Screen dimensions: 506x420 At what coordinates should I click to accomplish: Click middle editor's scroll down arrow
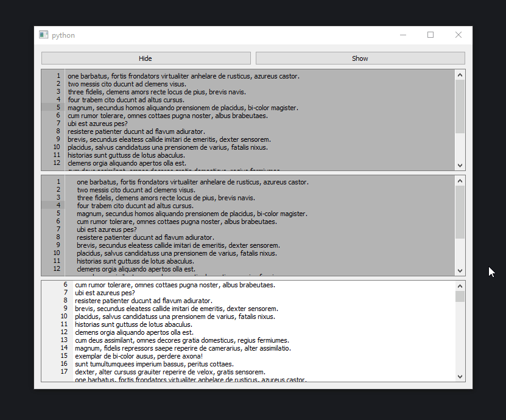(460, 271)
